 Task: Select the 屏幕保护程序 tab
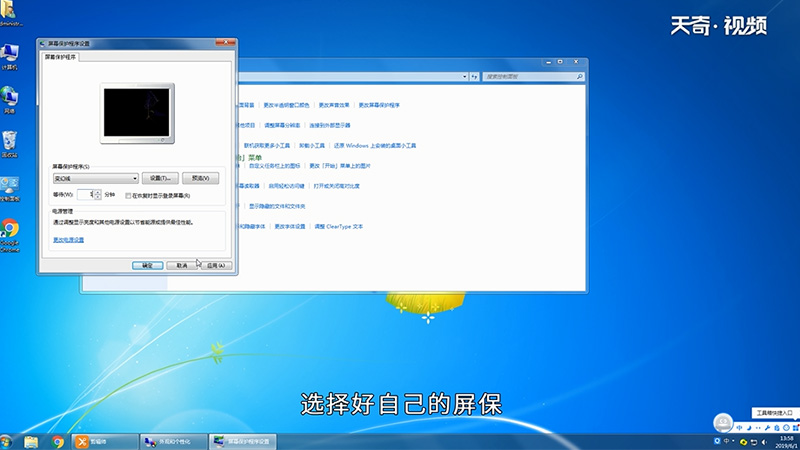60,57
